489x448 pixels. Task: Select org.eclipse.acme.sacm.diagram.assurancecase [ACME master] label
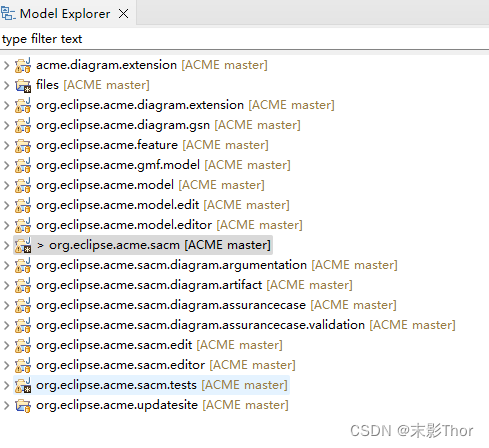click(216, 305)
